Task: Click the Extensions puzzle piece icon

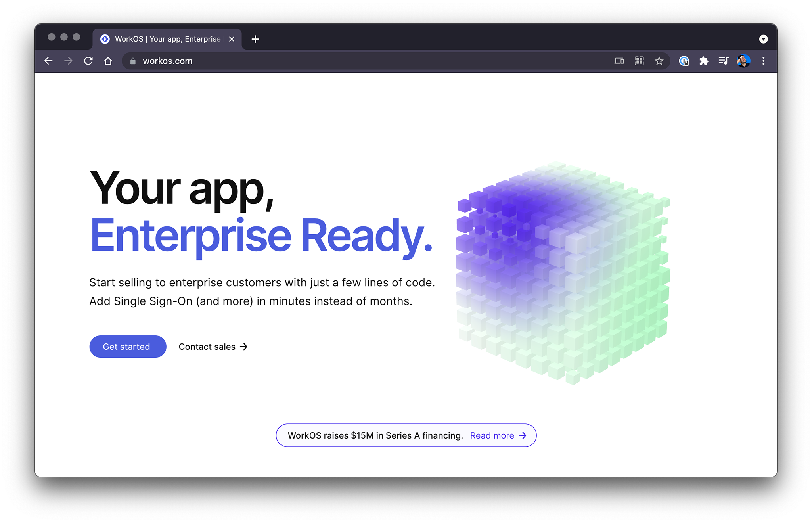Action: point(704,61)
